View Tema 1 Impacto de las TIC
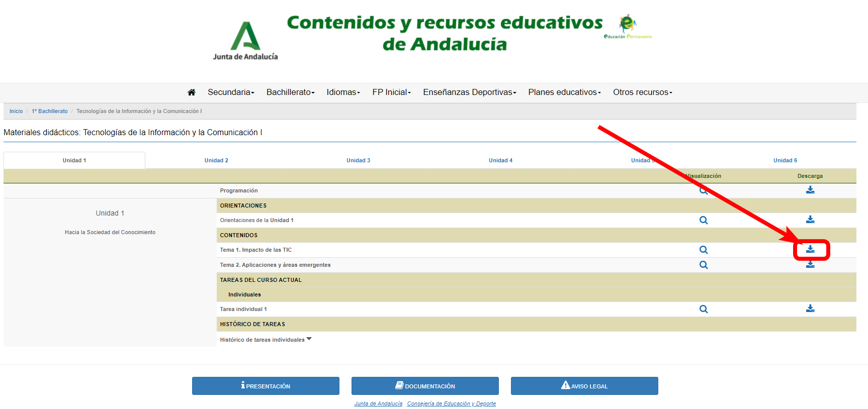The image size is (868, 409). pyautogui.click(x=704, y=250)
